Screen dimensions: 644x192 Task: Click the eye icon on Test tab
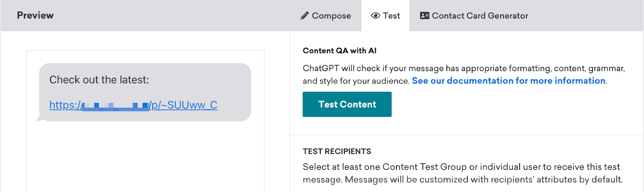point(376,16)
